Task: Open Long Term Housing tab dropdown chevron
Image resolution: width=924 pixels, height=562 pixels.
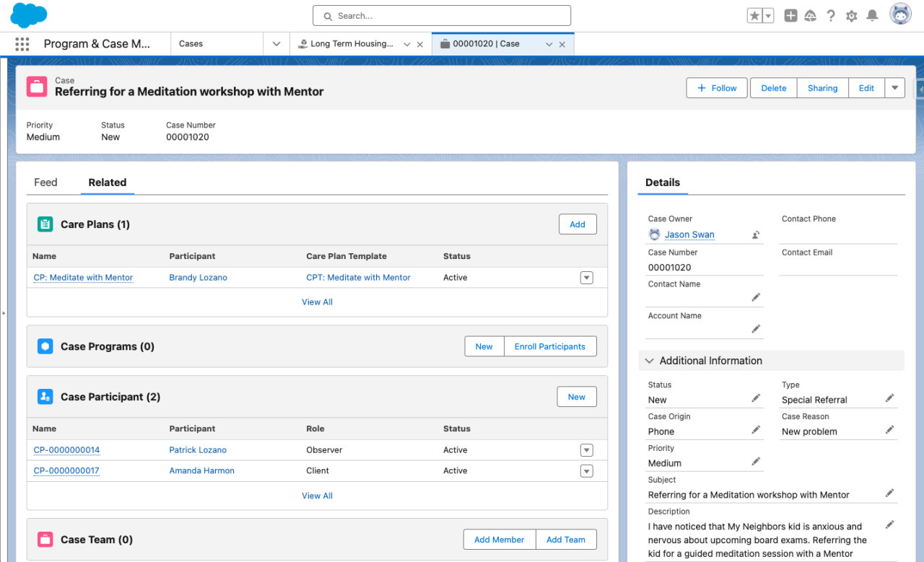Action: pos(406,44)
